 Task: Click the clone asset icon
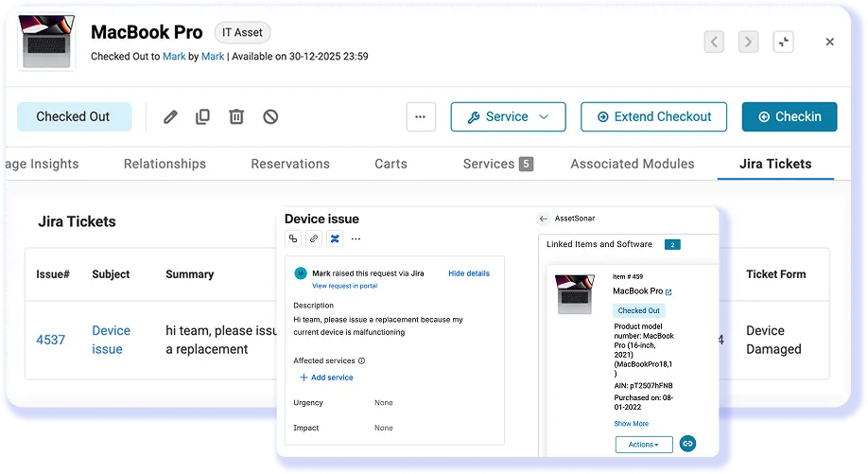pos(202,116)
